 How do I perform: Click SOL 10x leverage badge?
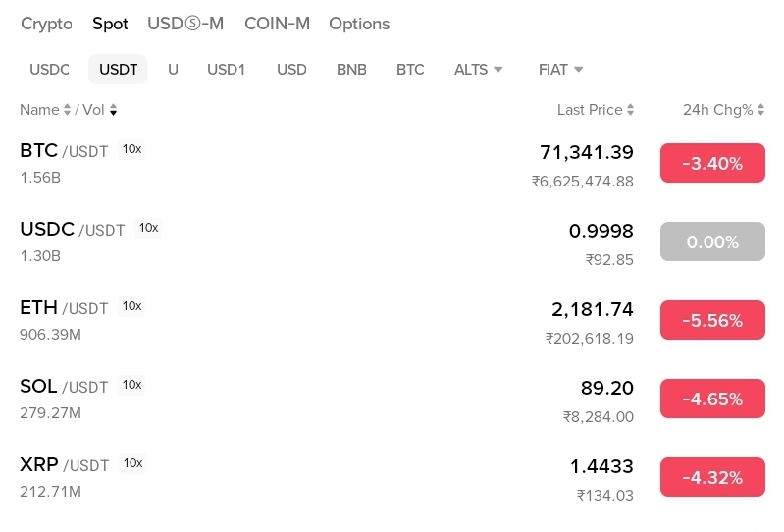131,385
